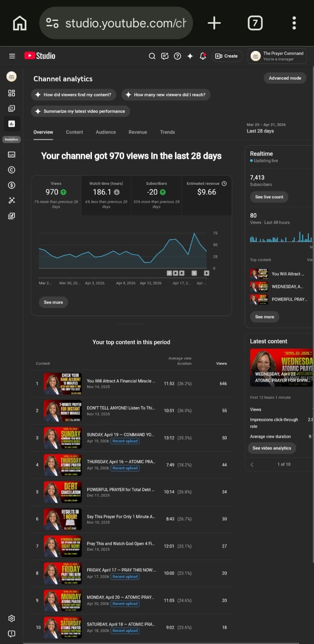Click the search icon in Studio header

[x=152, y=56]
